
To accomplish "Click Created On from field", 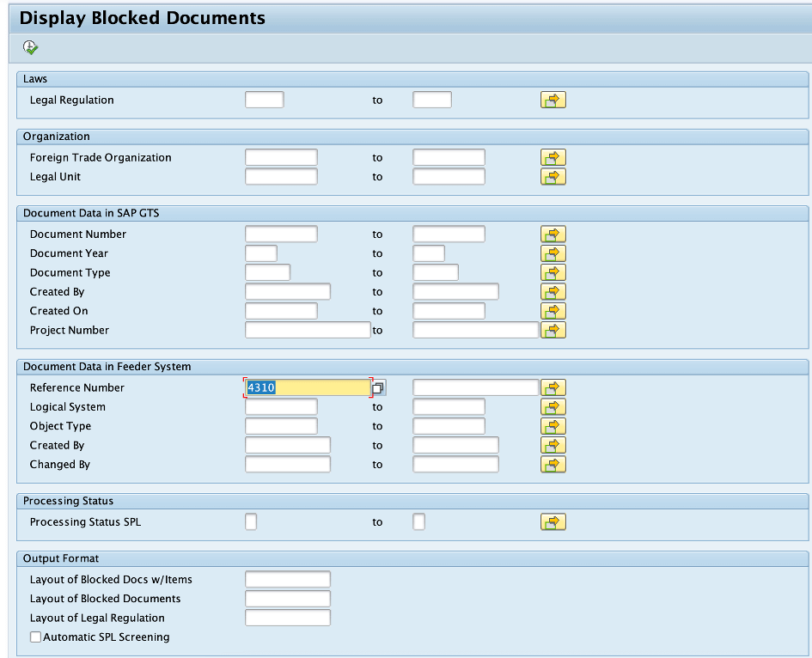I will [281, 311].
